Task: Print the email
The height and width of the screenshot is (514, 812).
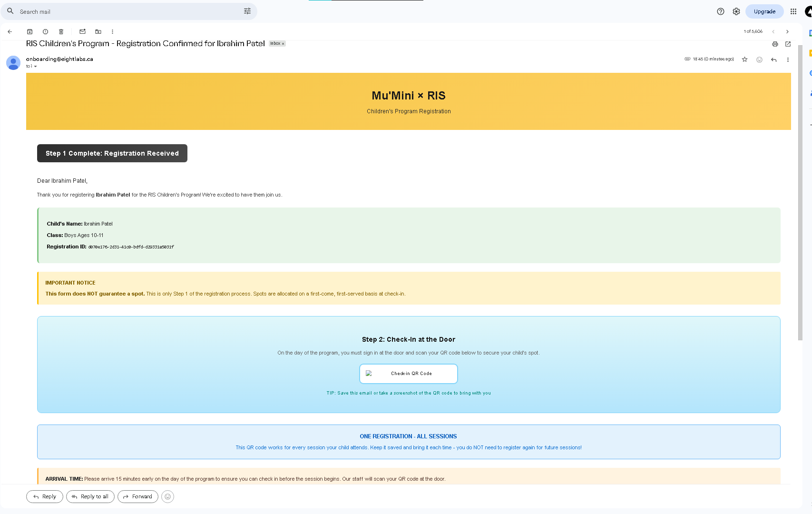Action: pyautogui.click(x=775, y=44)
